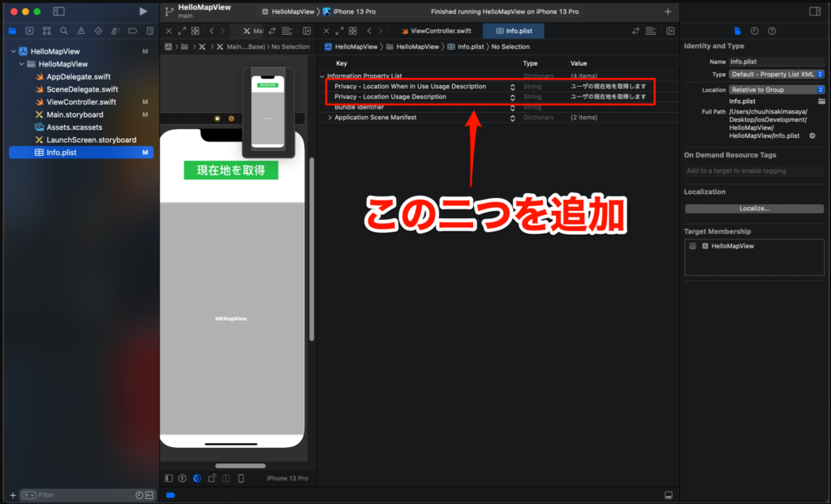Show the File inspector

coord(738,31)
